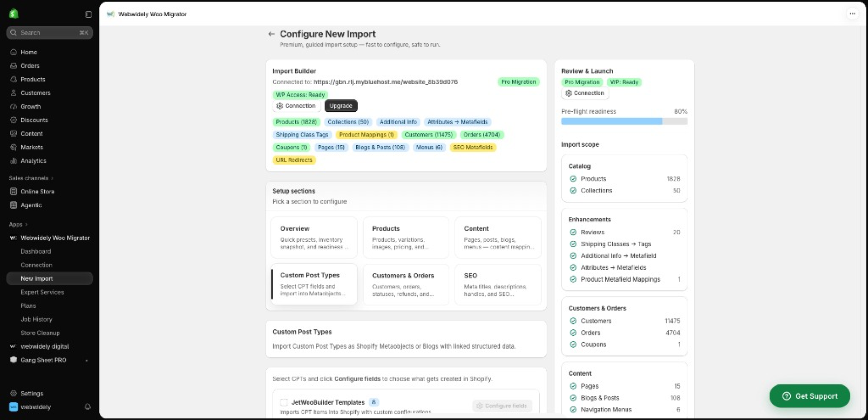Click the Get Support button
This screenshot has height=420, width=868.
pos(810,396)
